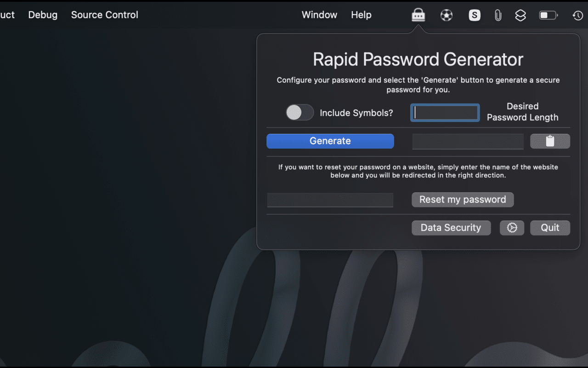Image resolution: width=588 pixels, height=368 pixels.
Task: Copy generated password using the clipboard icon
Action: [x=550, y=141]
